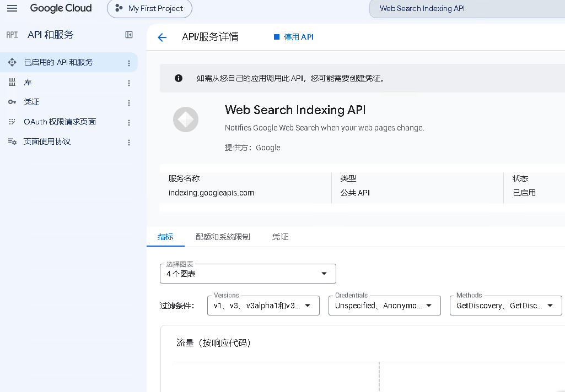Click the 已启用 status value
The height and width of the screenshot is (392, 565).
524,193
